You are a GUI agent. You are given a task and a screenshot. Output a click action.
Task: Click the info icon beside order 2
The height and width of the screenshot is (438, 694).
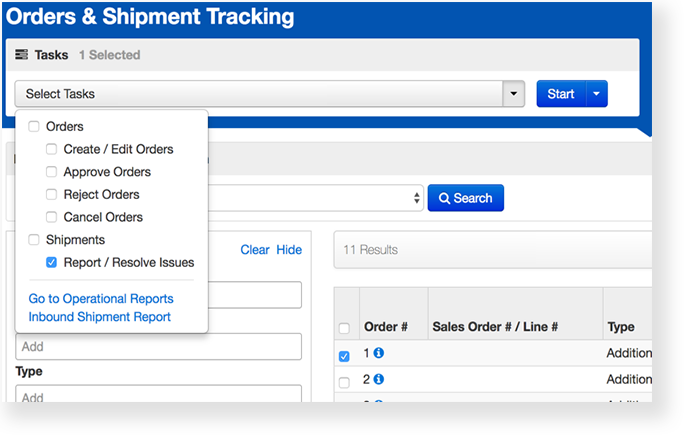click(x=379, y=379)
